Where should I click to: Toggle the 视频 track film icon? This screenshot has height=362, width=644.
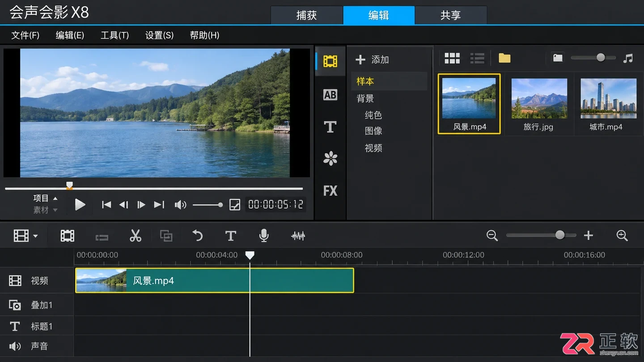15,281
